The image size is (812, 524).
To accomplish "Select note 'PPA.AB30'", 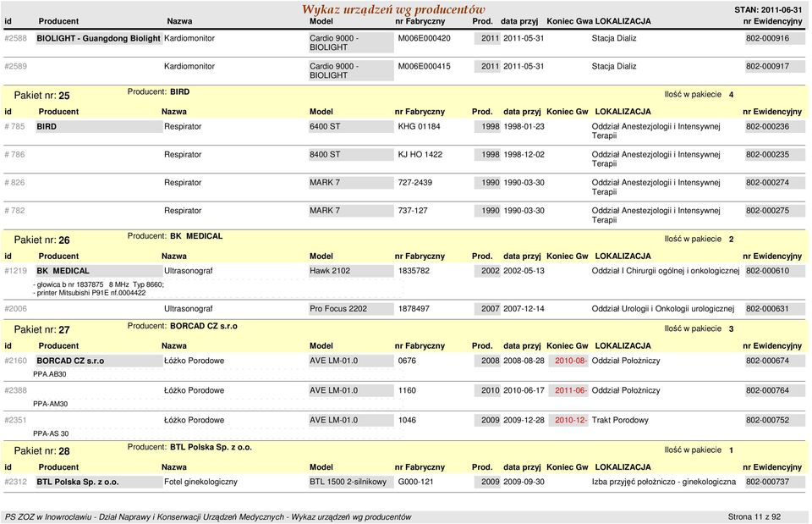I will (x=50, y=374).
